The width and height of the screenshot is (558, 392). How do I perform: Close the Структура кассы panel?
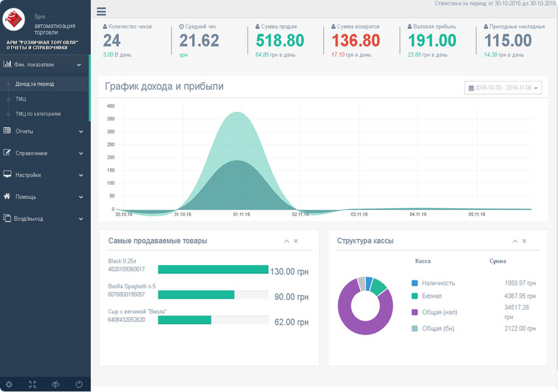tap(524, 241)
